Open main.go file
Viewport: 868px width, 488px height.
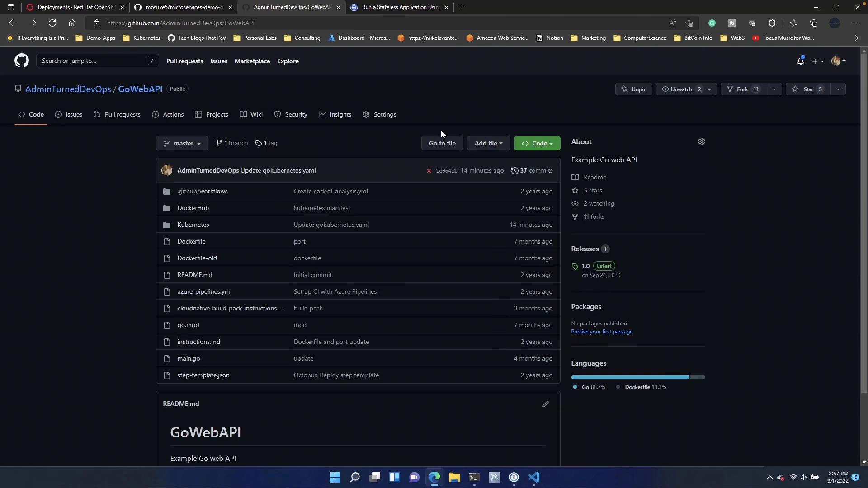(x=189, y=358)
